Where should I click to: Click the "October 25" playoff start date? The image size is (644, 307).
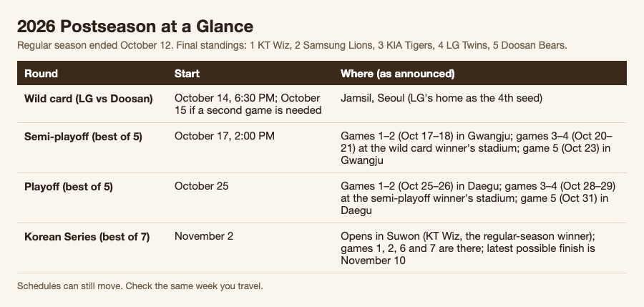pos(201,186)
